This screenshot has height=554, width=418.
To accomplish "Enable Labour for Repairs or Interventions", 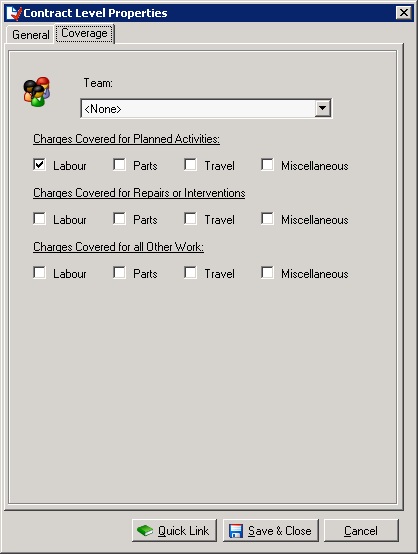I will point(39,219).
